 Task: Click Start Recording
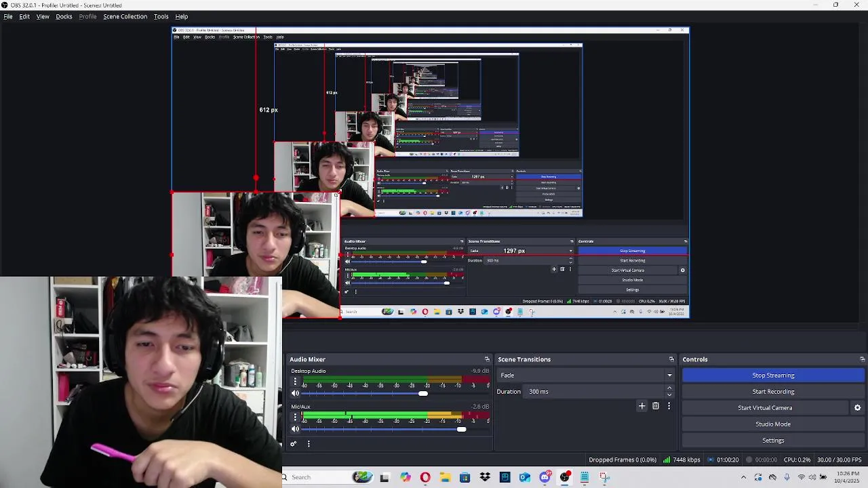point(773,392)
